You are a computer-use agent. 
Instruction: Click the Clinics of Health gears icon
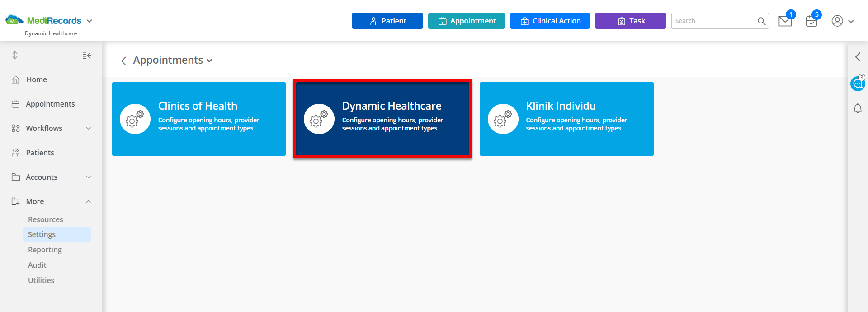(x=135, y=119)
